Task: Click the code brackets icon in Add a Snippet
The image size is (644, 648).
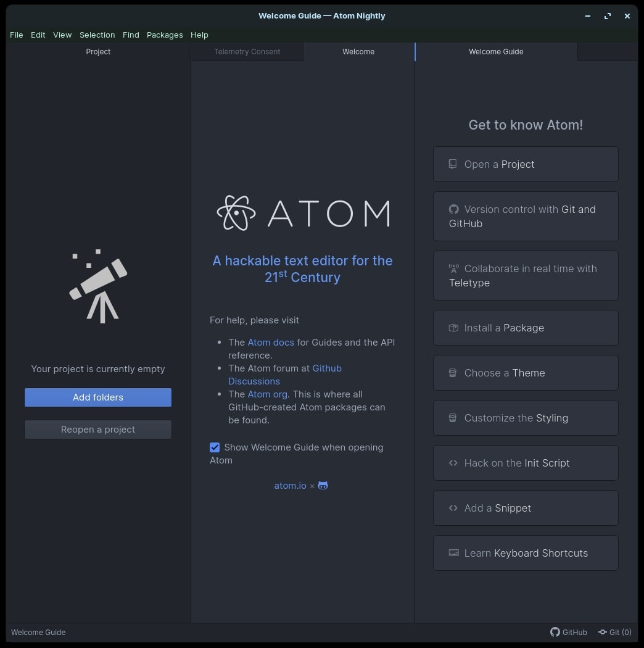Action: (453, 508)
